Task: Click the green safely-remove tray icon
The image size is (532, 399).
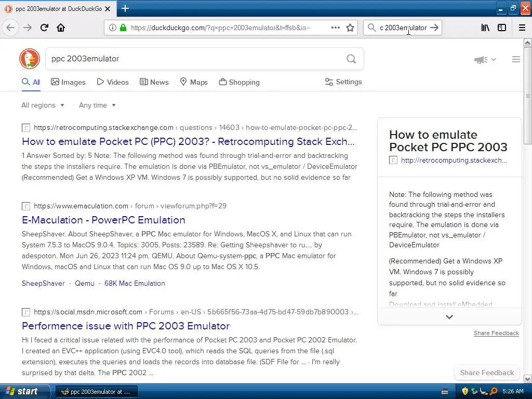Action: [475, 391]
